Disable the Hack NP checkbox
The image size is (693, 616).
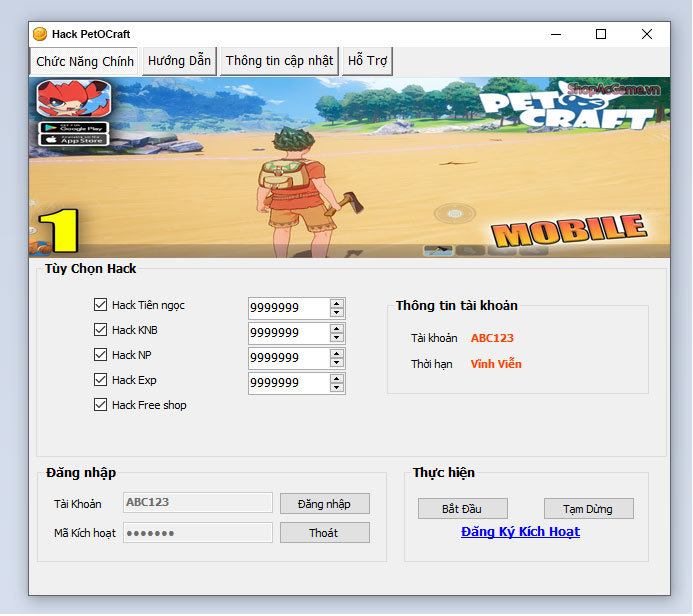pos(100,355)
